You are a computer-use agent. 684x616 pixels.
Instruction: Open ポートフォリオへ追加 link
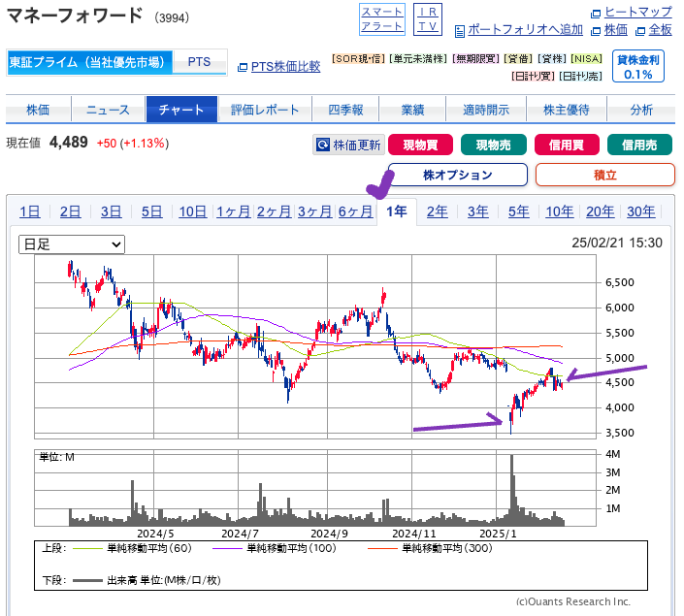click(525, 30)
